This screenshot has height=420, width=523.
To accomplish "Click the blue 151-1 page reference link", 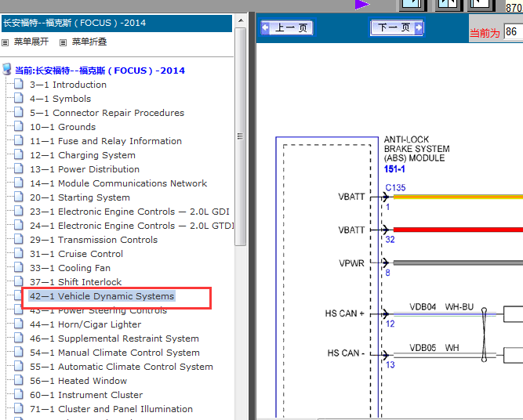I will click(394, 169).
